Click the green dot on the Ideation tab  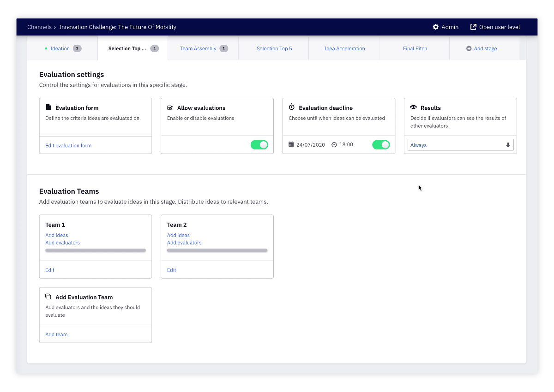[46, 48]
